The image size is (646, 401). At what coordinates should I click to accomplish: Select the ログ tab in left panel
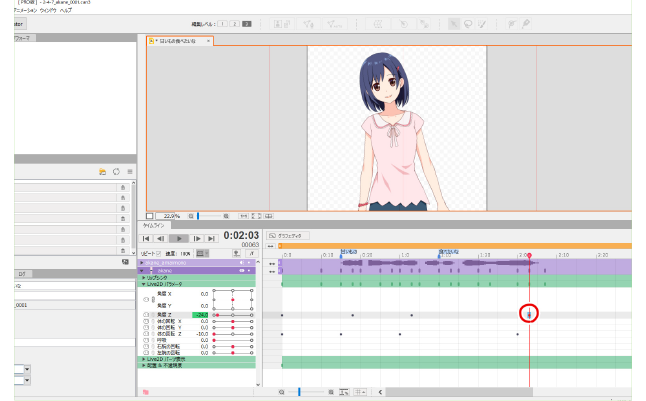(x=22, y=274)
